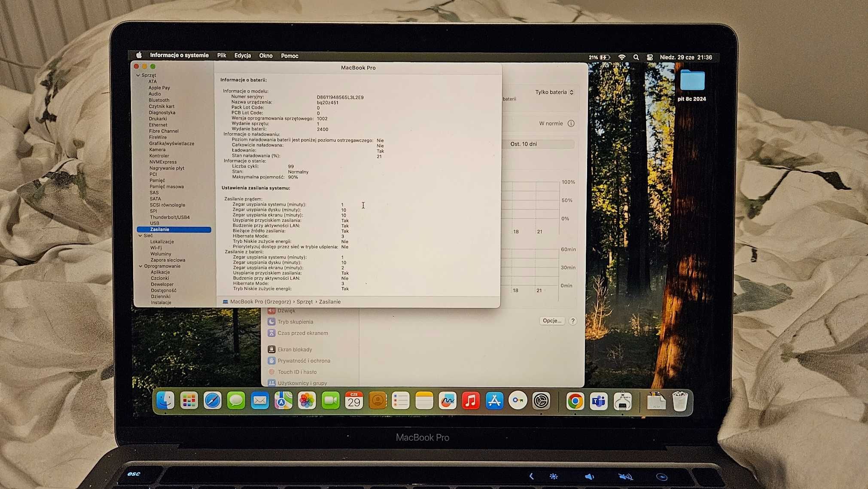Open Freeform app in the Dock
The height and width of the screenshot is (489, 868).
pos(448,401)
